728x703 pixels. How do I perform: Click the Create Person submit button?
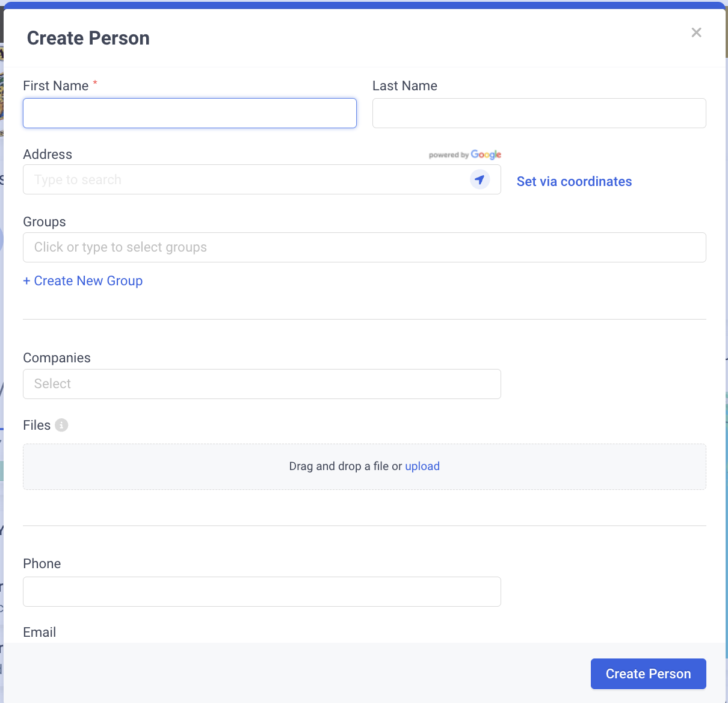(648, 674)
